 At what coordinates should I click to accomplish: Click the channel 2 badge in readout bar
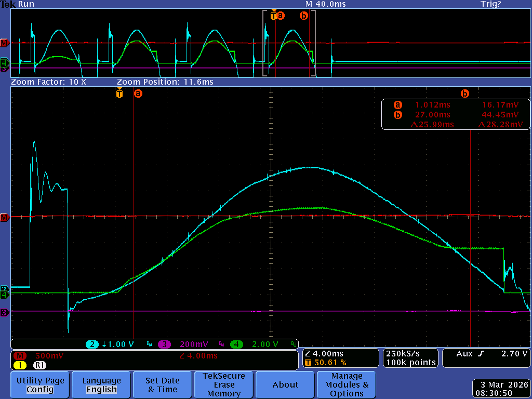(x=92, y=344)
